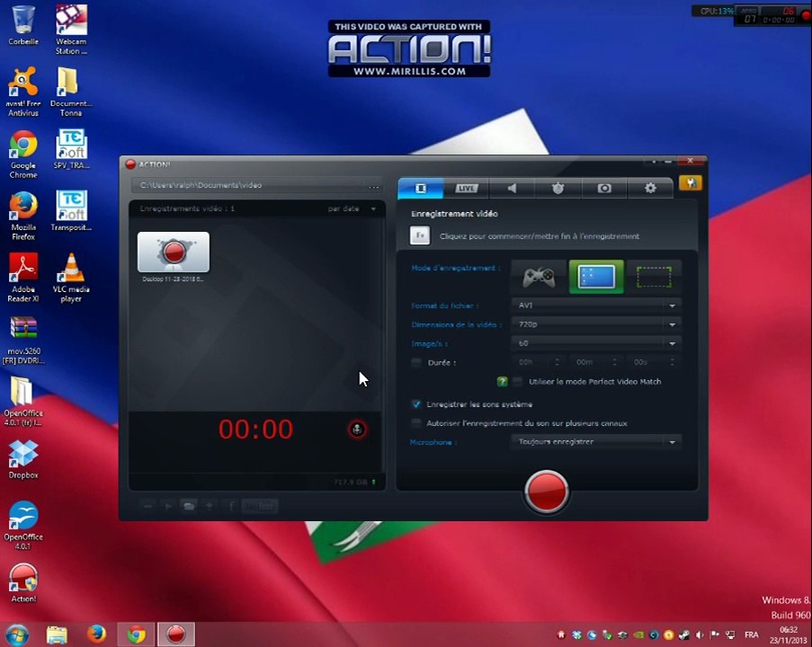Click the FRA language indicator

pyautogui.click(x=752, y=634)
